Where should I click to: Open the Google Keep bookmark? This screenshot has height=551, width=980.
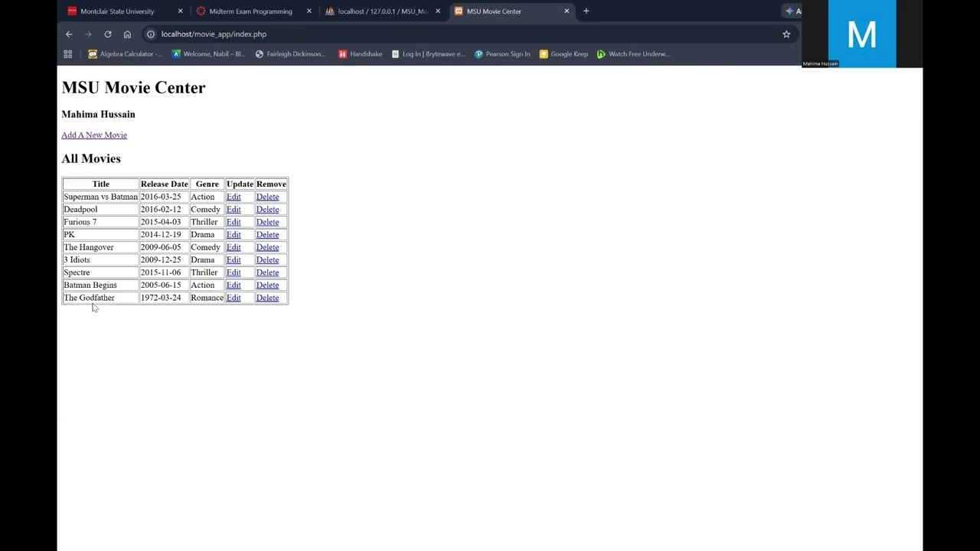563,54
